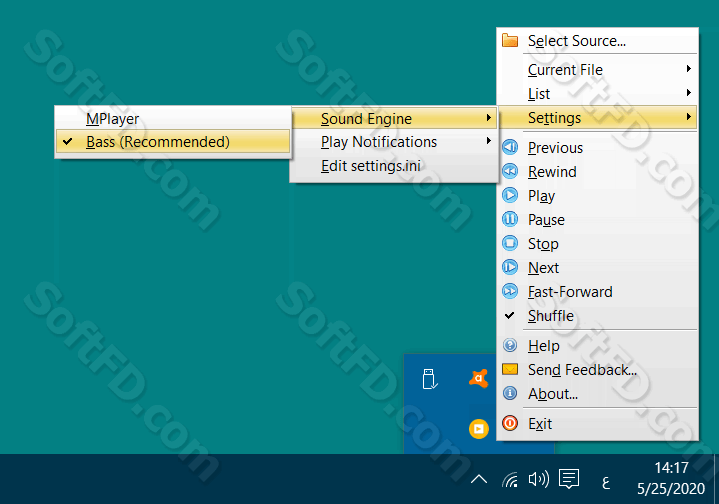Viewport: 719px width, 504px height.
Task: Open Help from the menu
Action: [x=598, y=345]
